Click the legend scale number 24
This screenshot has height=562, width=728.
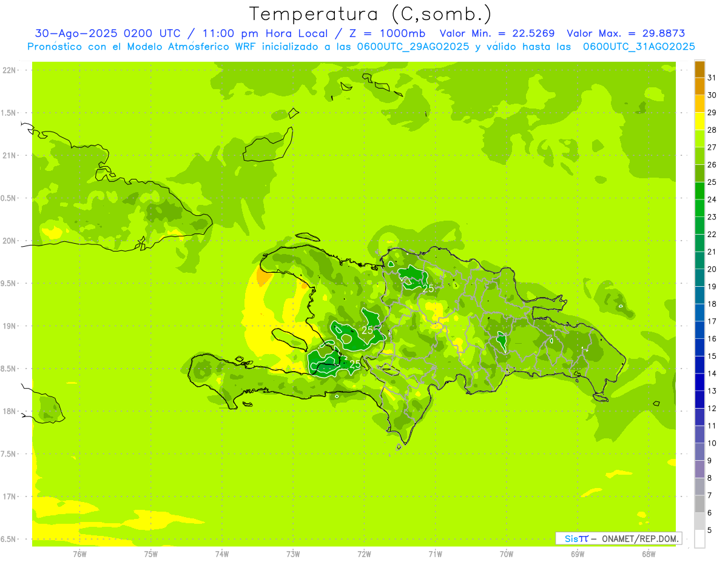click(x=712, y=199)
